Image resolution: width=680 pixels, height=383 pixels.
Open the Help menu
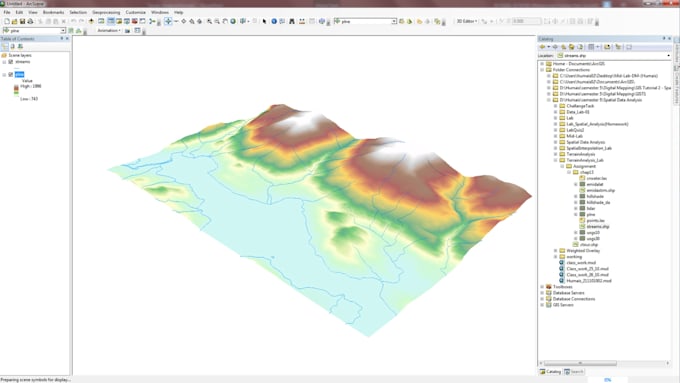[x=179, y=13]
